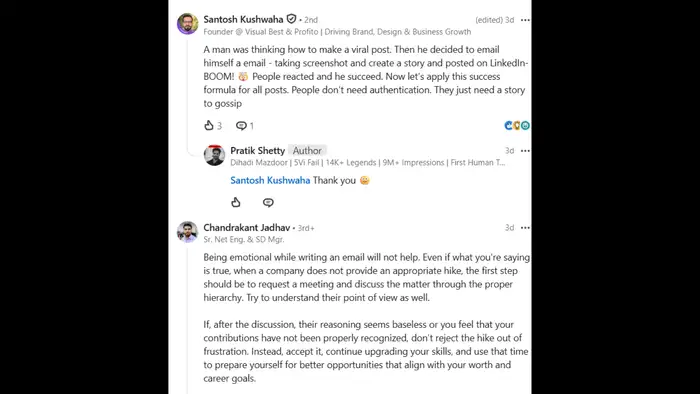
Task: Open three-dot menu on Pratik Shetty's reply
Action: click(525, 151)
